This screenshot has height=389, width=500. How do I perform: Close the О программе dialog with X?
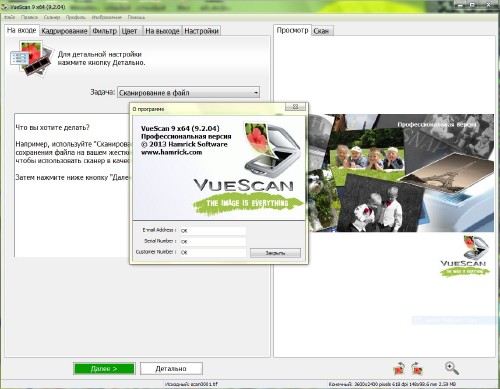295,107
